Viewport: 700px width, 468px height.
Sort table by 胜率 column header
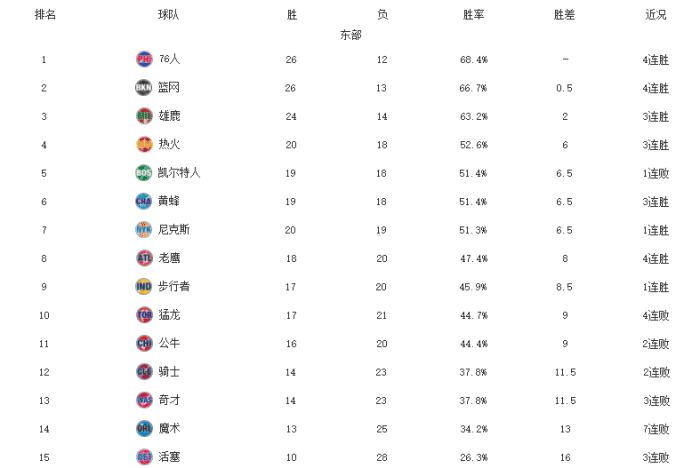click(474, 15)
